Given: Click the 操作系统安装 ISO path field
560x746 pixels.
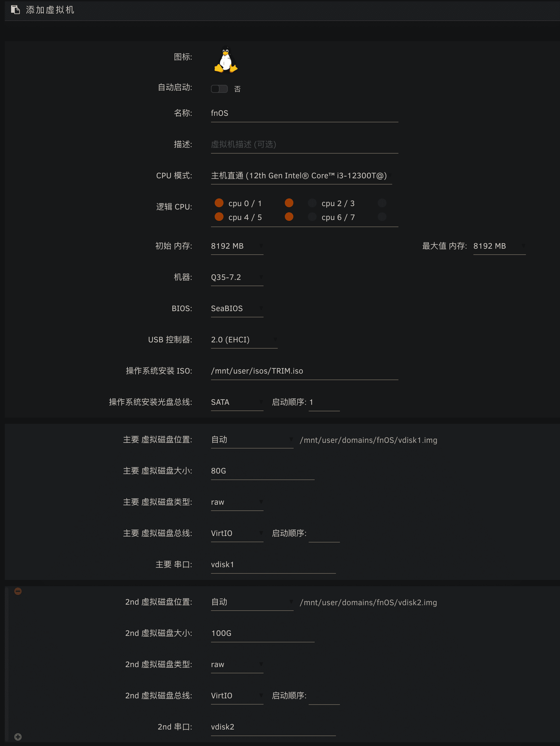Looking at the screenshot, I should pos(305,371).
